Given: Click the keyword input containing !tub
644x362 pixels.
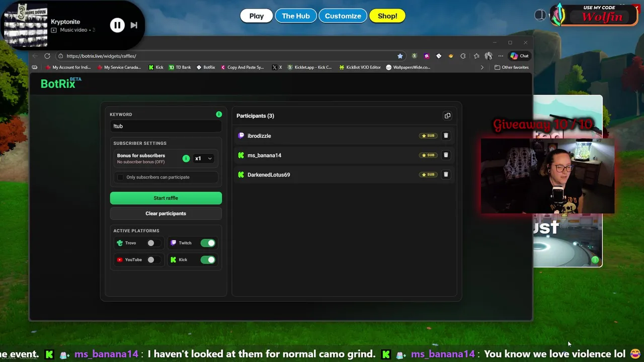Looking at the screenshot, I should click(x=166, y=126).
